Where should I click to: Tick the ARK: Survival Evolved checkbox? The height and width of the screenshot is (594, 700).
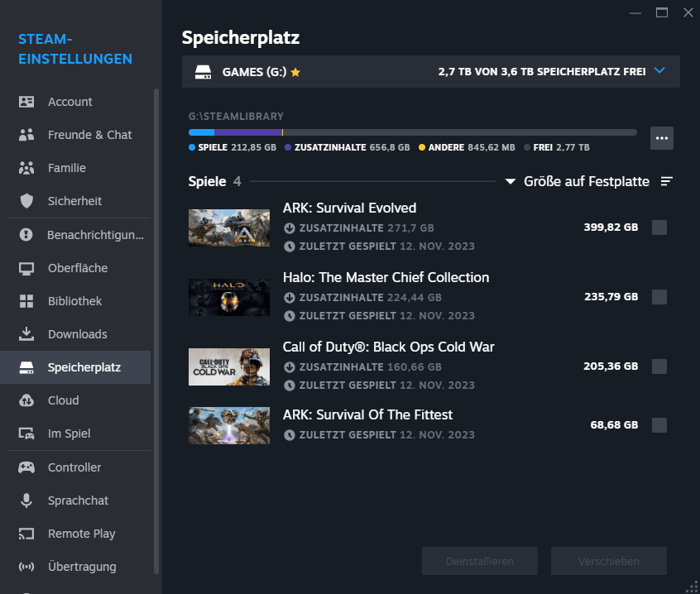click(659, 228)
